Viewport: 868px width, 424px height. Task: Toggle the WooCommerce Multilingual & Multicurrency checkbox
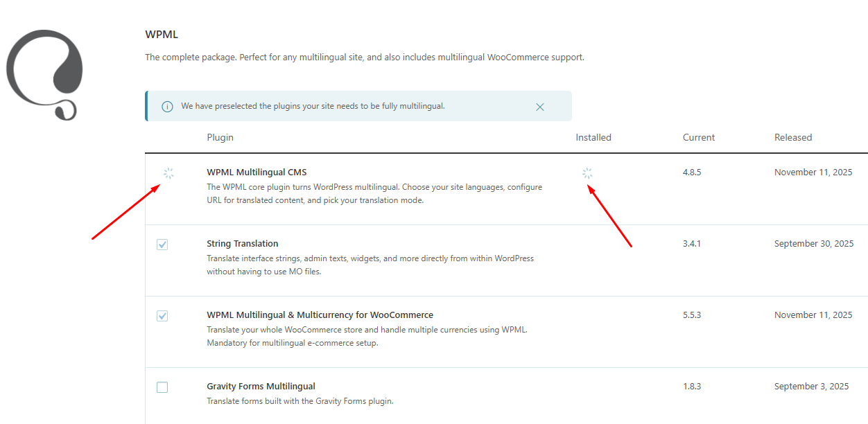[x=162, y=316]
